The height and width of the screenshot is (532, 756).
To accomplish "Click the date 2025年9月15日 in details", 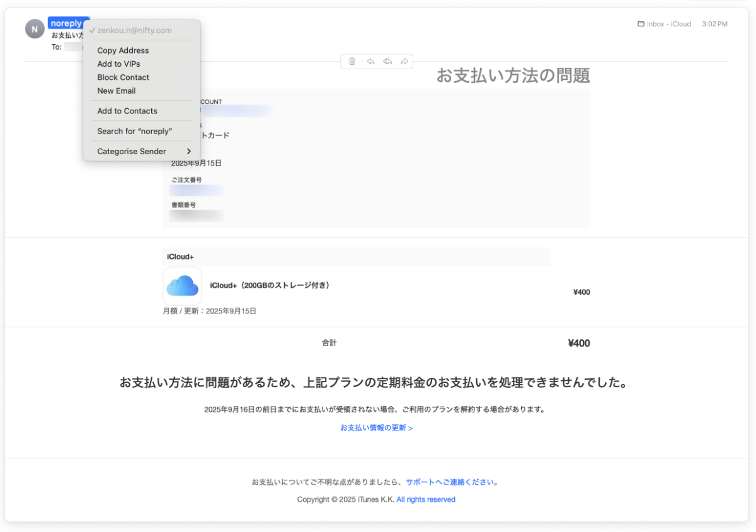I will pyautogui.click(x=197, y=163).
